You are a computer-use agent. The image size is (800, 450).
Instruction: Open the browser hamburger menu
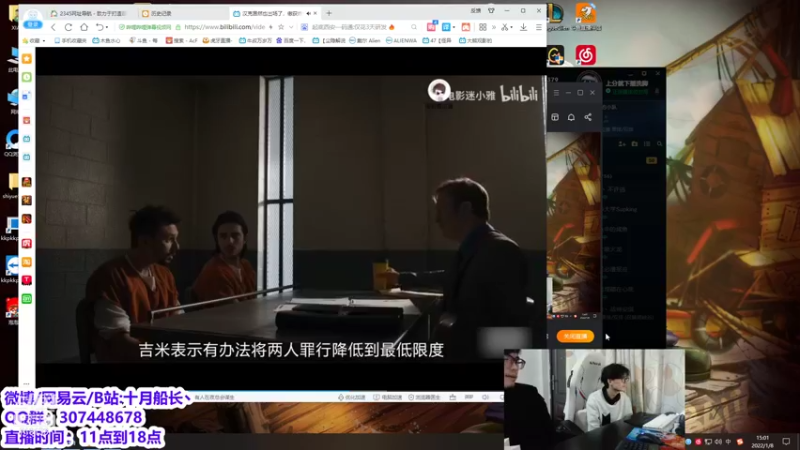(539, 27)
